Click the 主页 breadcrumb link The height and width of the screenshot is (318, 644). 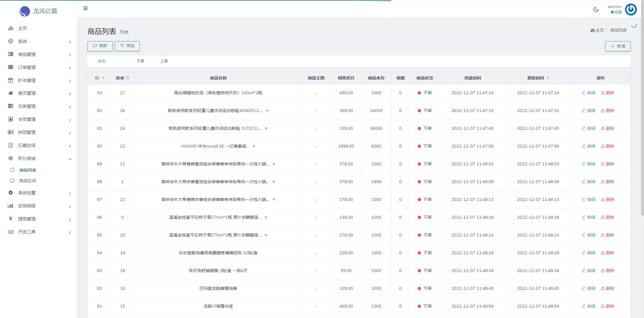click(599, 30)
